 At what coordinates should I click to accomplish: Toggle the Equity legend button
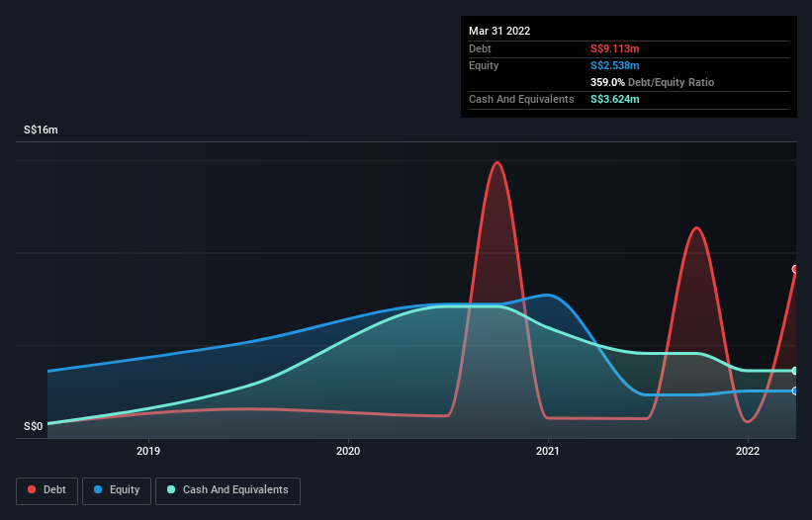coord(117,490)
